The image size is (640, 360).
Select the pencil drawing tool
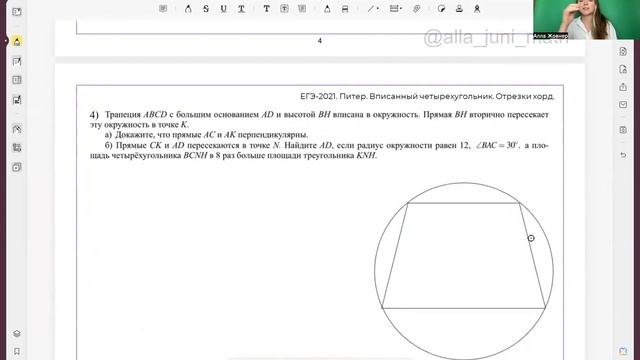[x=327, y=9]
